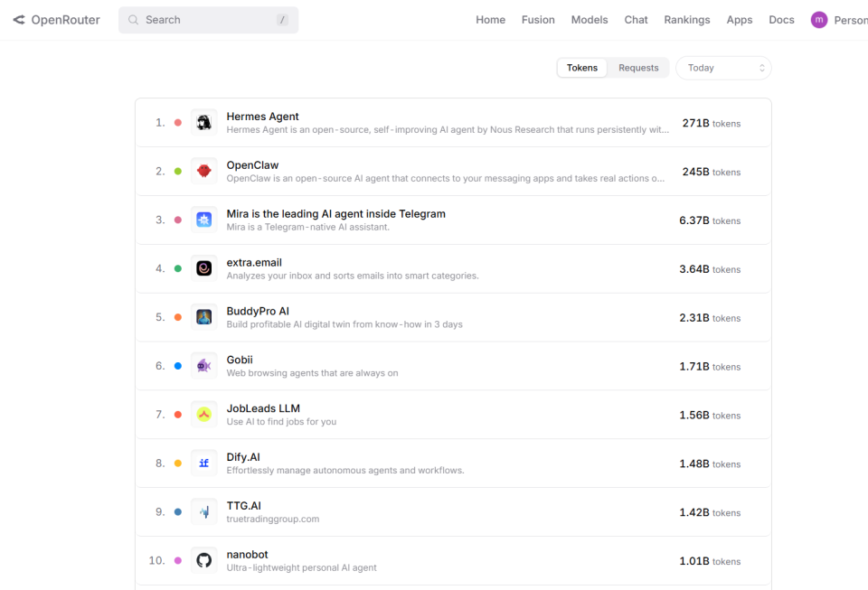Click the extra.email app icon
868x590 pixels.
click(x=204, y=268)
